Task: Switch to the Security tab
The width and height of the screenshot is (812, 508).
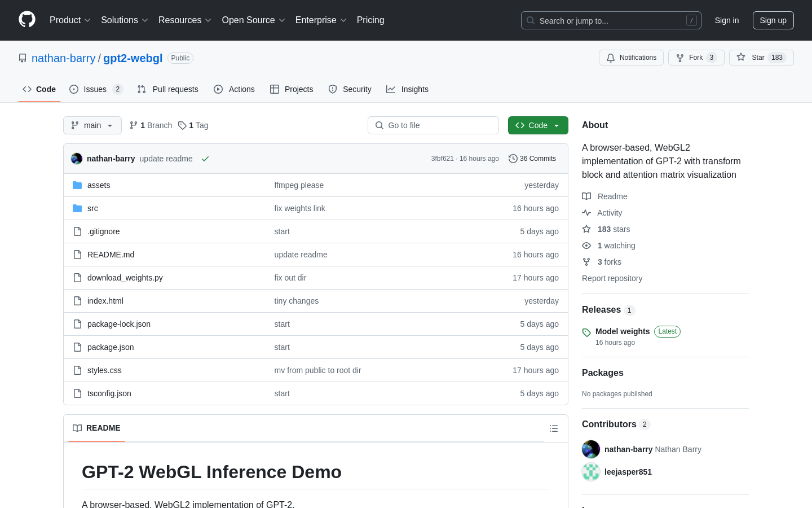Action: tap(350, 89)
